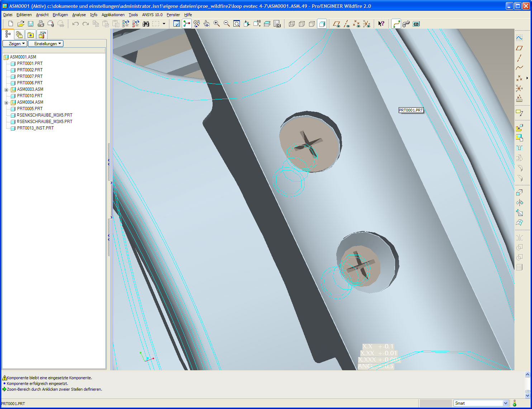This screenshot has width=532, height=409.
Task: Click the Sketch tool icon at top right
Action: pos(519,38)
